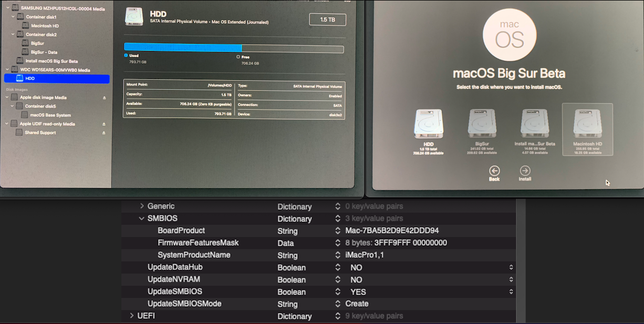Viewport: 644px width, 324px height.
Task: Edit the UpdateSMBIOSMode value Create
Action: (x=357, y=303)
